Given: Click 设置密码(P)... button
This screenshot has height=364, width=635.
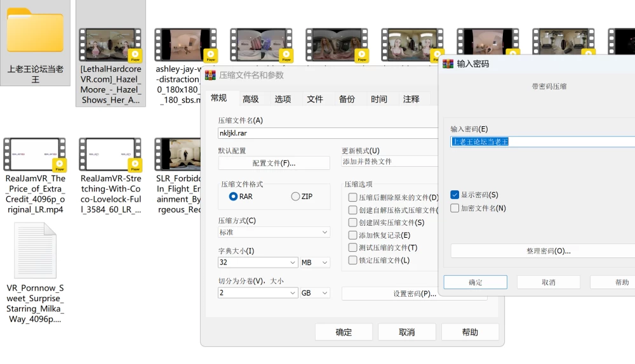Looking at the screenshot, I should [414, 294].
